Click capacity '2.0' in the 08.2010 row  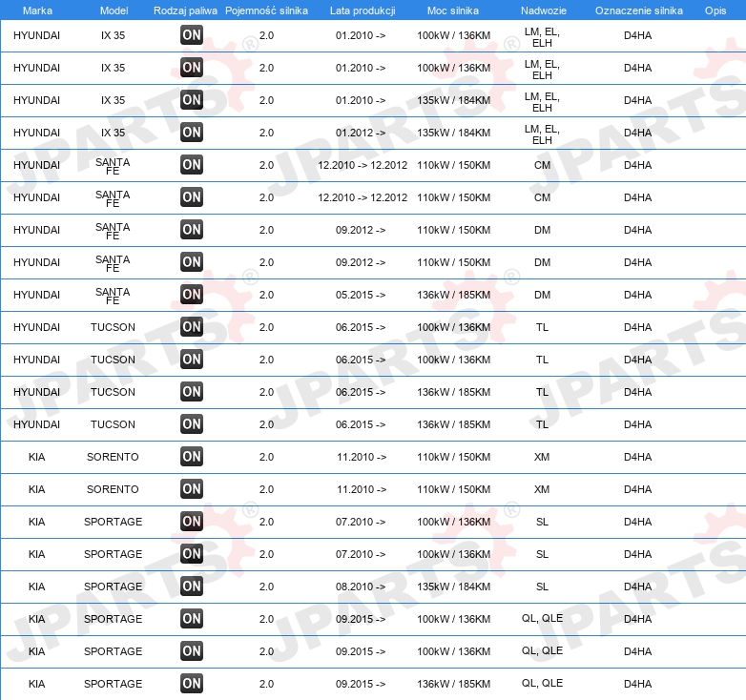(x=266, y=587)
